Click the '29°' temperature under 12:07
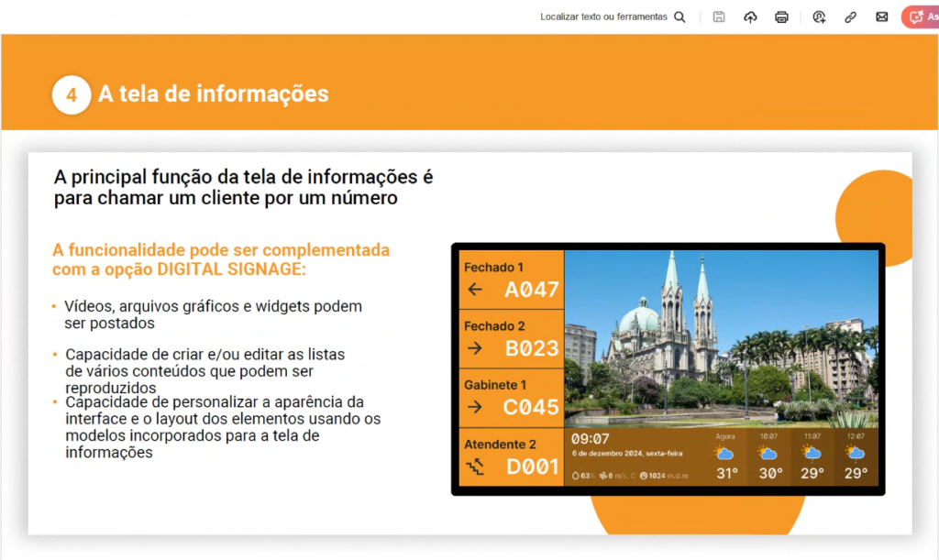This screenshot has width=939, height=560. pos(856,473)
